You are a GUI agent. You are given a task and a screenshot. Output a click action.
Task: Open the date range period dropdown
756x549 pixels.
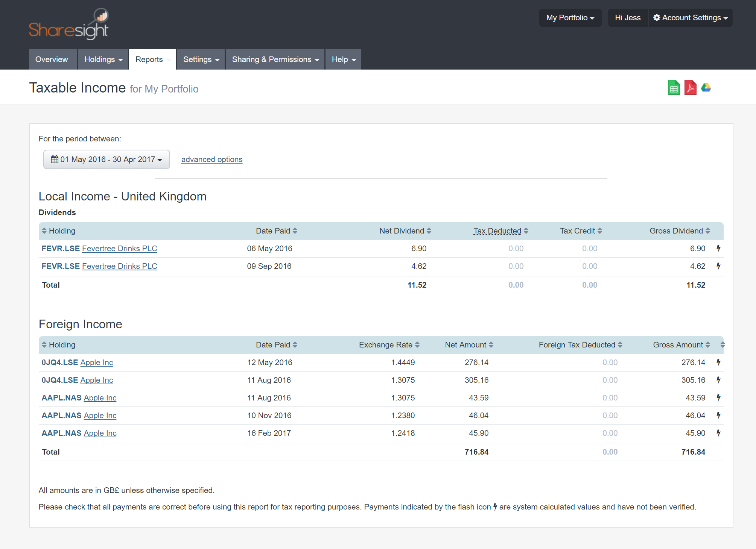pos(106,159)
